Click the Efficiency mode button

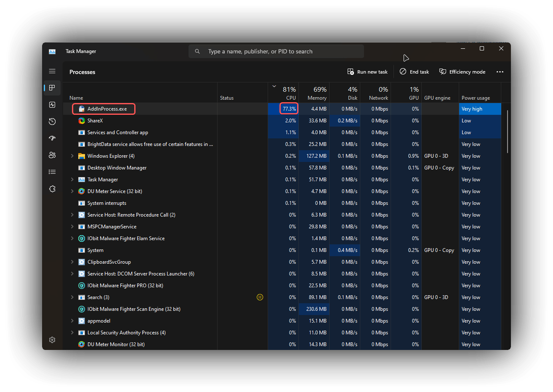click(x=462, y=72)
